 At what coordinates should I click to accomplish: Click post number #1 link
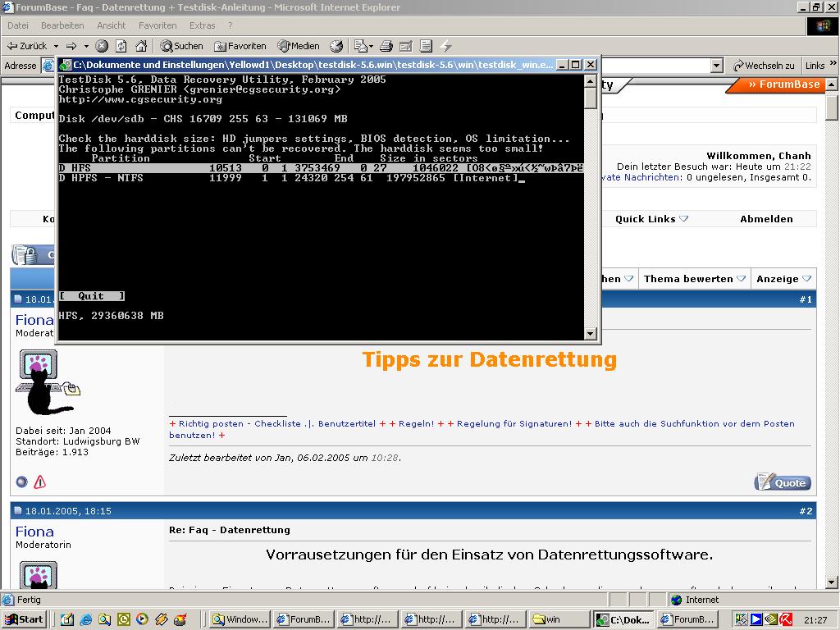point(806,299)
